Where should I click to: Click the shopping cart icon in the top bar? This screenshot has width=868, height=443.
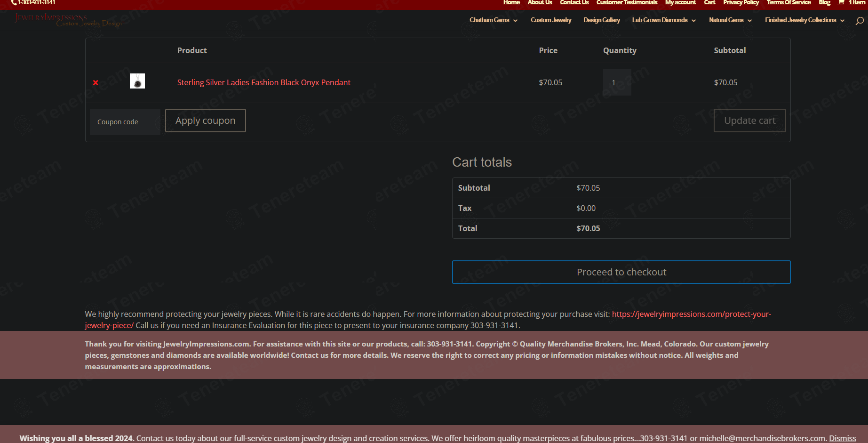pyautogui.click(x=841, y=2)
